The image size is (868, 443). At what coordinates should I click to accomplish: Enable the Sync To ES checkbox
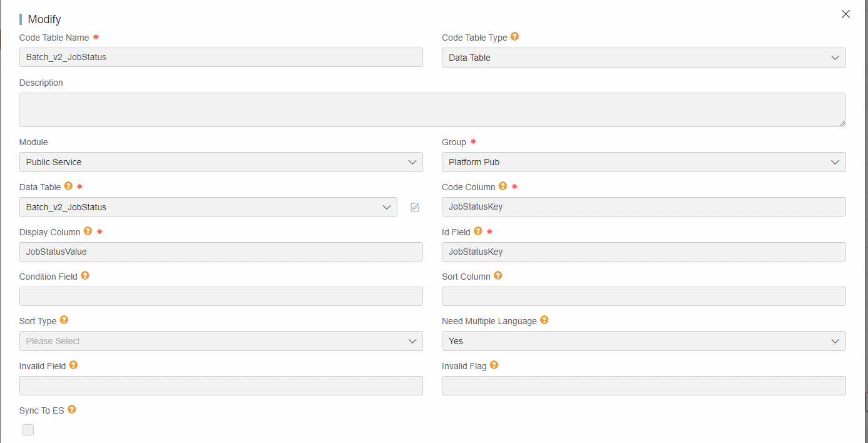tap(28, 430)
